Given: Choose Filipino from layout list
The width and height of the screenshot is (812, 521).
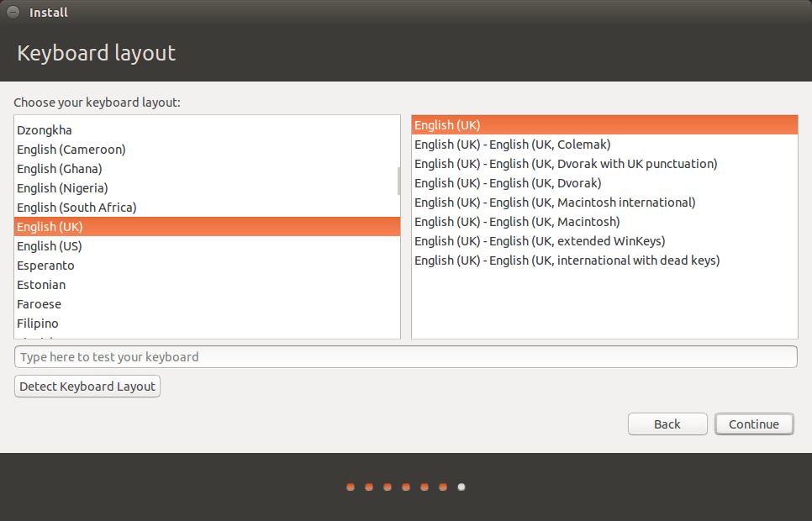Looking at the screenshot, I should coord(207,324).
